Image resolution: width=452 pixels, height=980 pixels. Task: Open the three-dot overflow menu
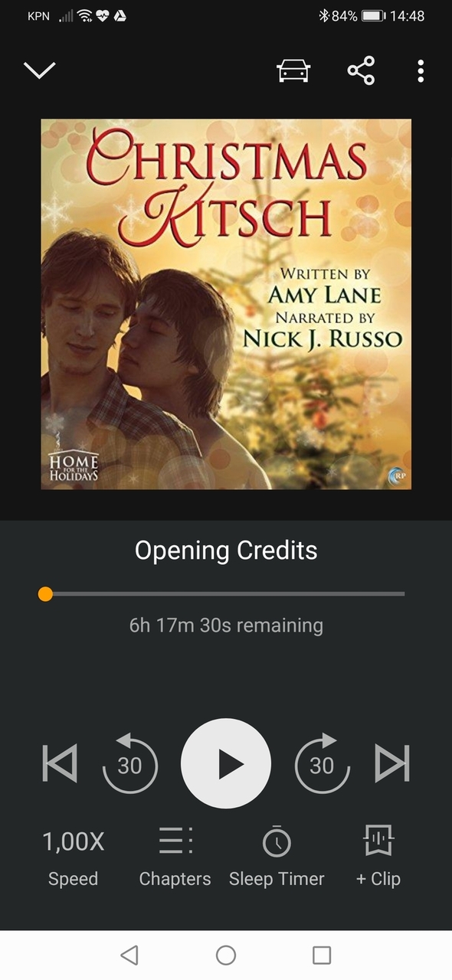tap(421, 70)
